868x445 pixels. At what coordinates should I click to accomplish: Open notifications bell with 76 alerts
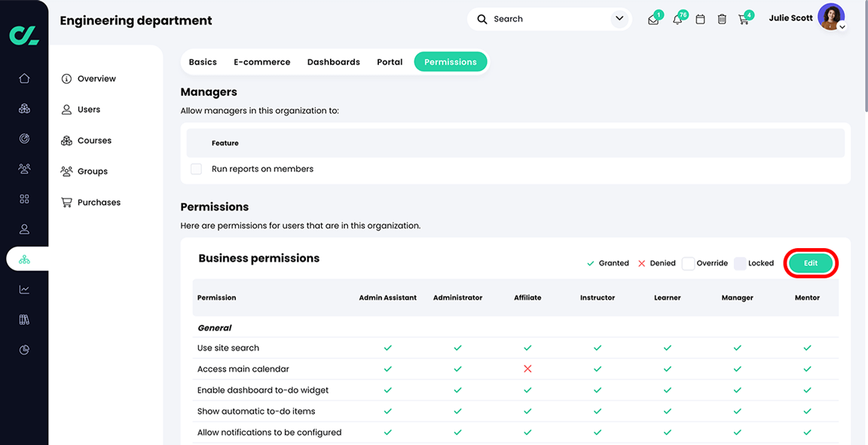(x=676, y=19)
